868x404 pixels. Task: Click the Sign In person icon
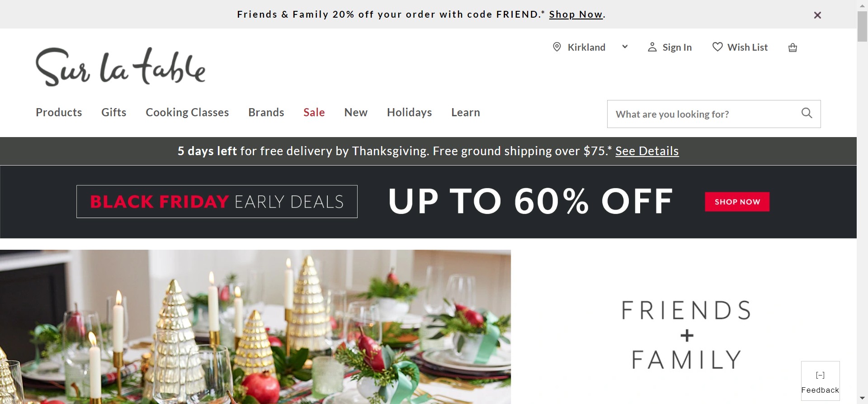652,47
